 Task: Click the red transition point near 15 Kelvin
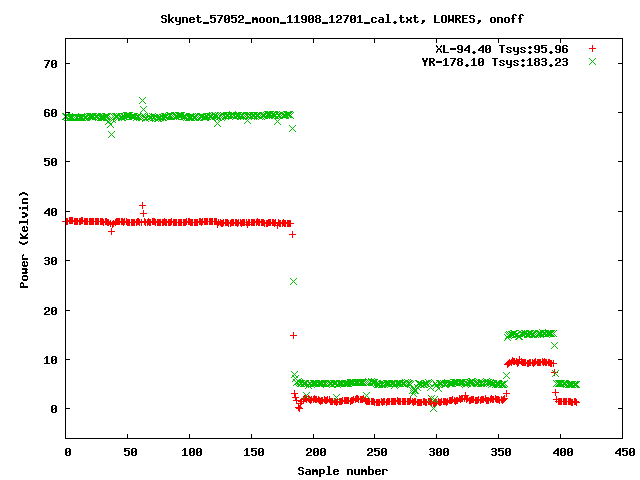[x=293, y=336]
